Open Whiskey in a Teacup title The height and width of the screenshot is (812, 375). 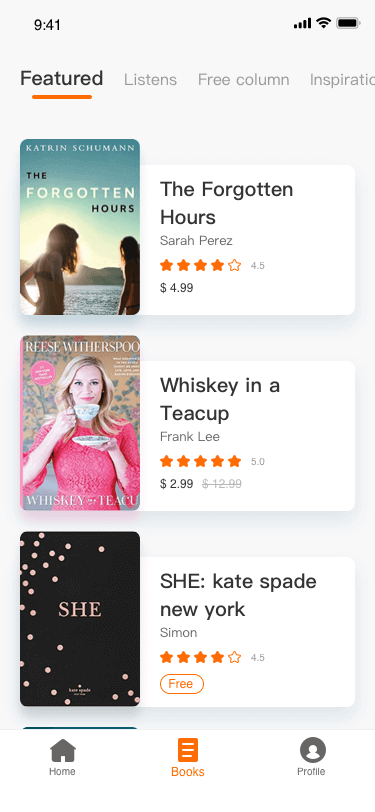pos(220,399)
